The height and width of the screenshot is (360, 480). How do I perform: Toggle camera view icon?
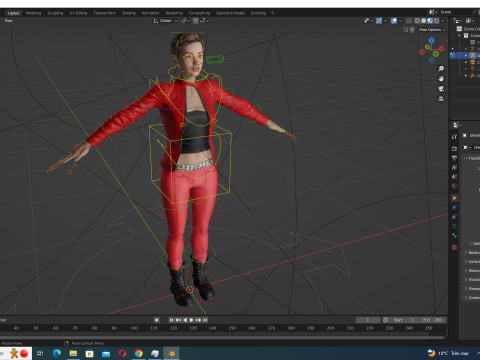pos(441,89)
